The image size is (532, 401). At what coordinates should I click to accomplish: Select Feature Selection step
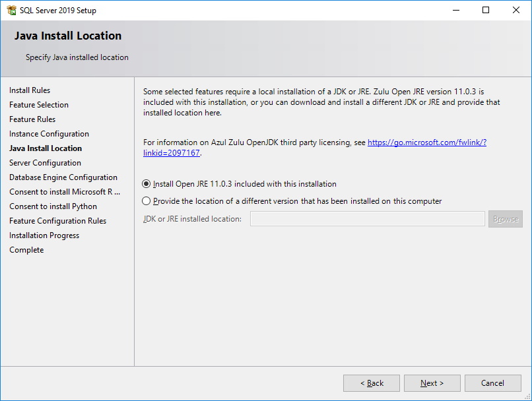39,105
